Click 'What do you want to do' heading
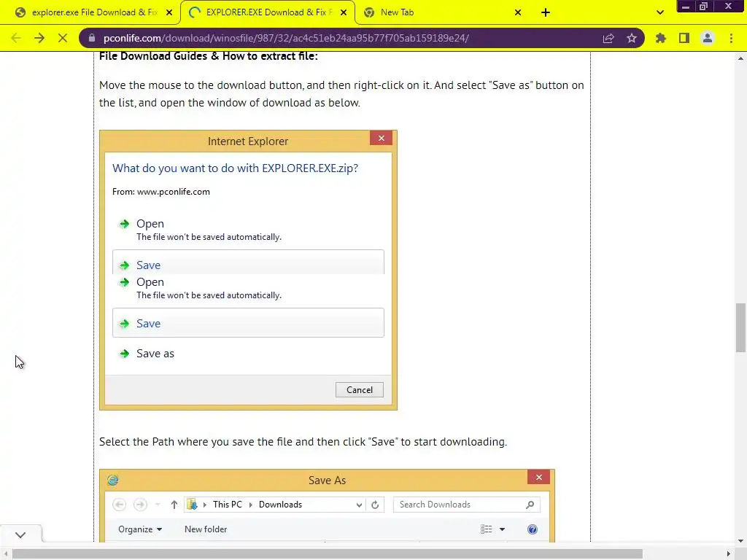 coord(236,168)
